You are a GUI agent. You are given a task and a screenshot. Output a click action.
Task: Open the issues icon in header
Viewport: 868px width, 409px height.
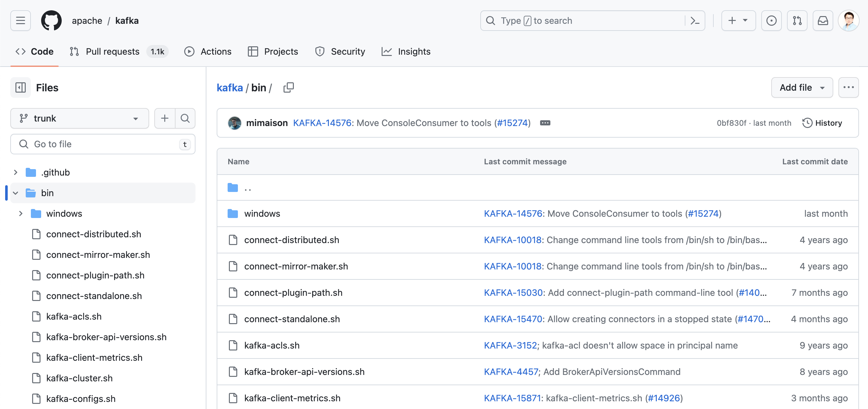(x=771, y=21)
